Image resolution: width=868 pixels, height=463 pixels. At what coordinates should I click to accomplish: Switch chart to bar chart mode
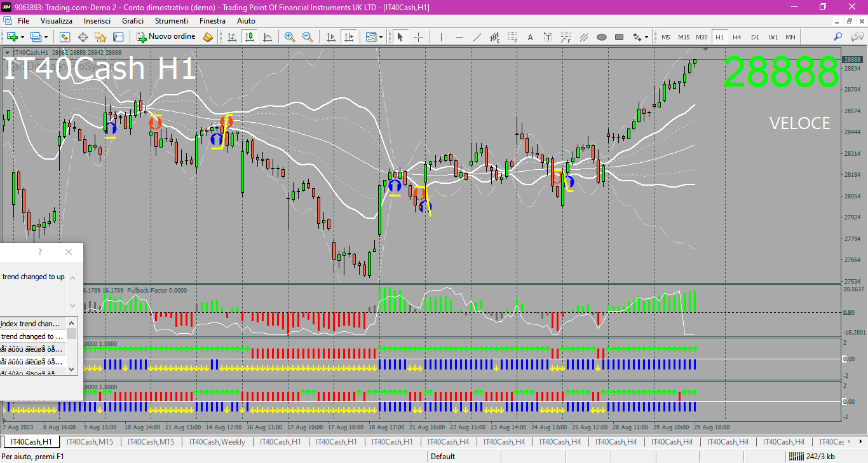[232, 37]
